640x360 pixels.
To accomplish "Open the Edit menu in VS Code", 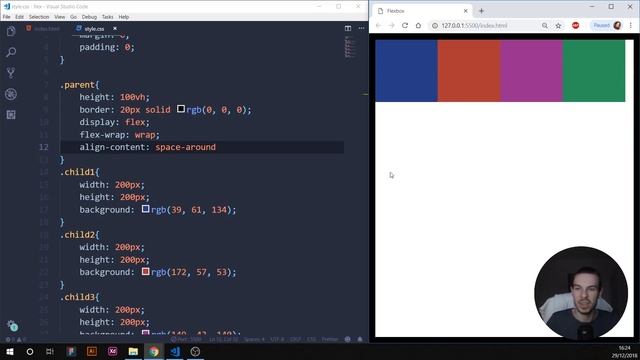I will pyautogui.click(x=20, y=17).
